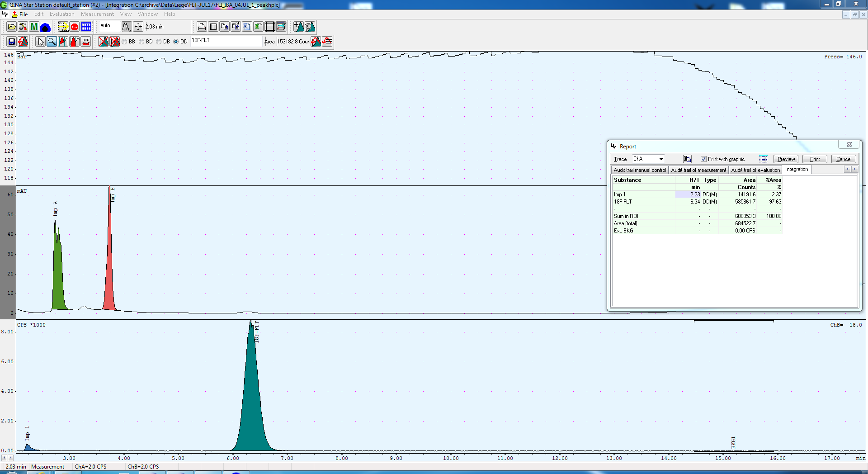Click the delete single peak icon
Viewport: 868px width, 474px height.
pos(104,42)
